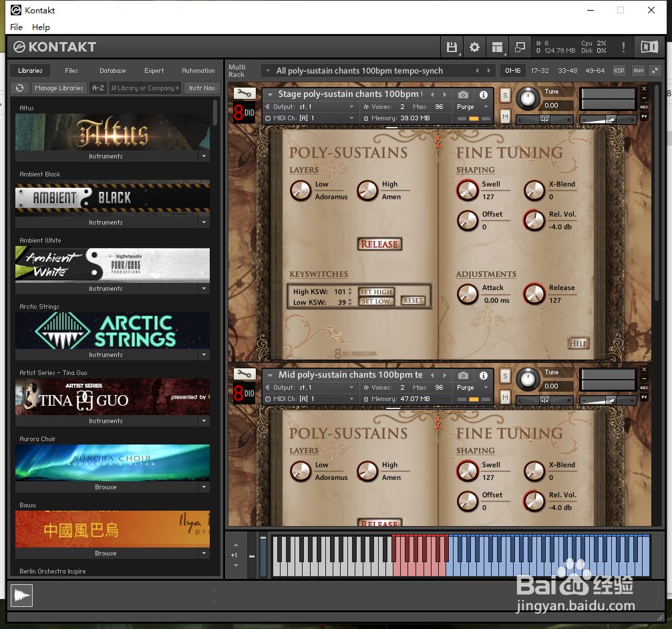Toggle AUX button on Stage instrument
The height and width of the screenshot is (629, 672).
pos(644,107)
